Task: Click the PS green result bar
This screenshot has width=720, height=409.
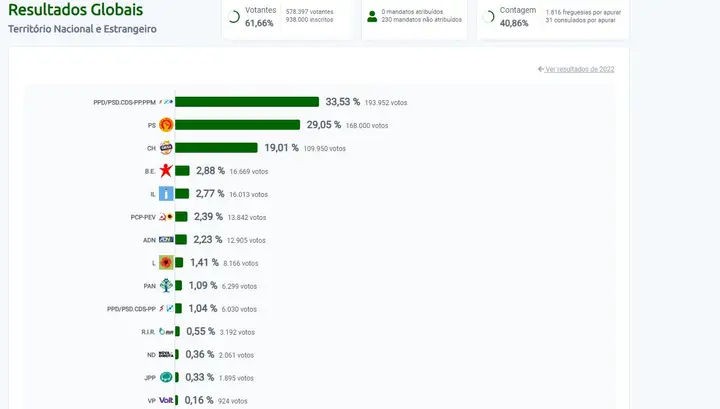Action: click(x=238, y=125)
